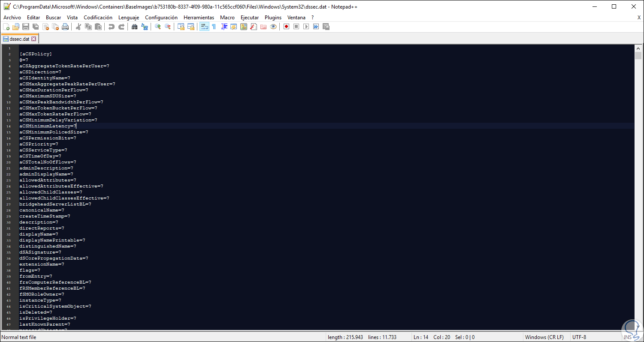Open user-defined language dialog

coord(234,27)
